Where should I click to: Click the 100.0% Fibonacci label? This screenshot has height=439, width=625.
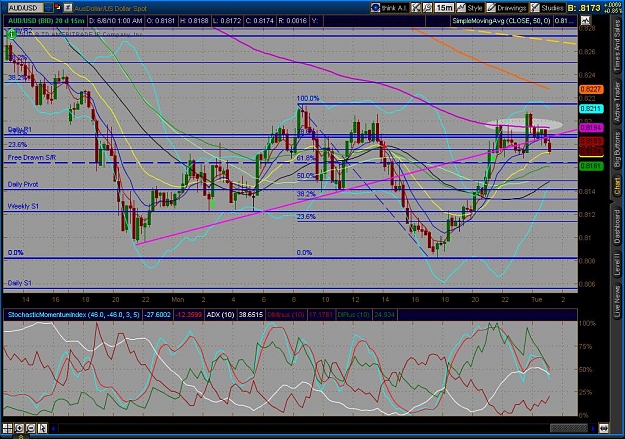(x=308, y=98)
